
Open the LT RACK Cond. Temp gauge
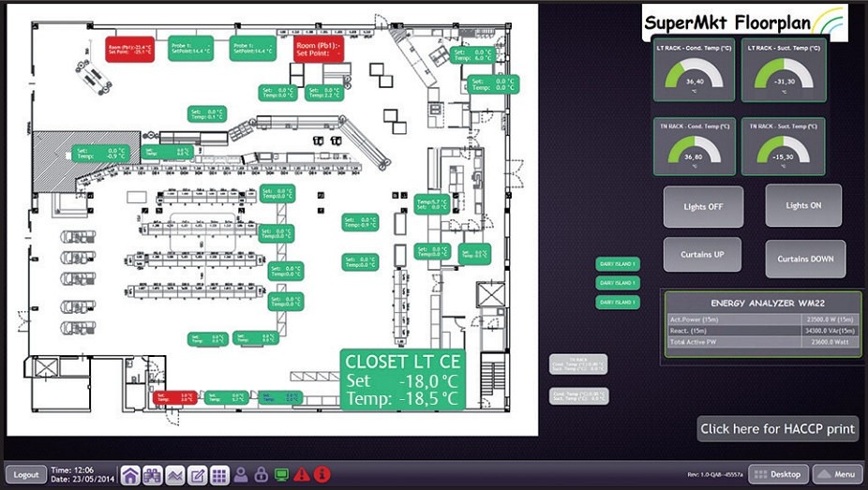point(695,70)
